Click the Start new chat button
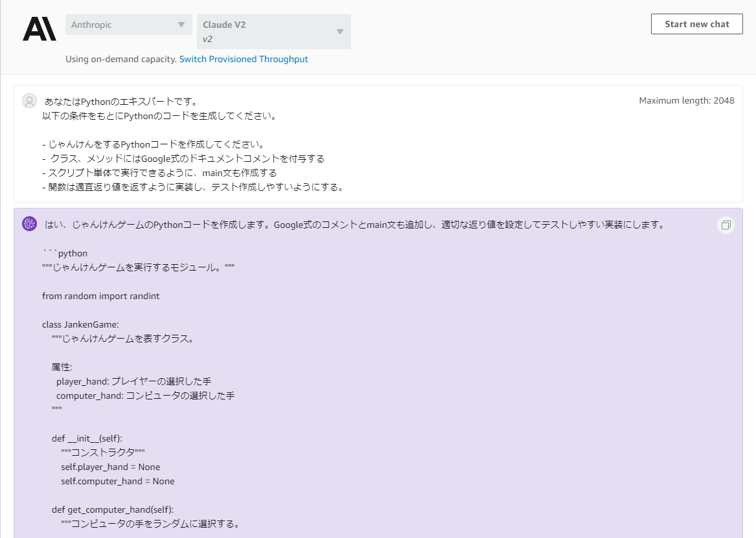 [696, 24]
